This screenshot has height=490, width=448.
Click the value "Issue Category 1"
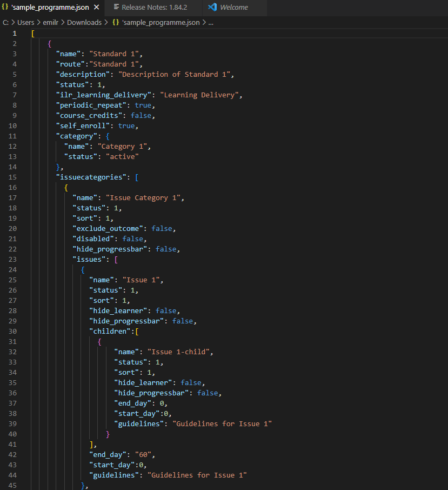pos(143,198)
